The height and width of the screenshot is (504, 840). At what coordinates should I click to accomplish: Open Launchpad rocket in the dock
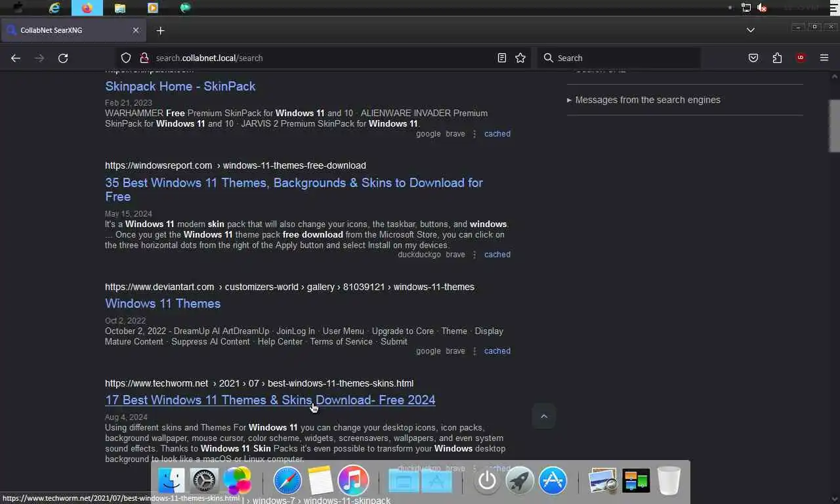(520, 481)
